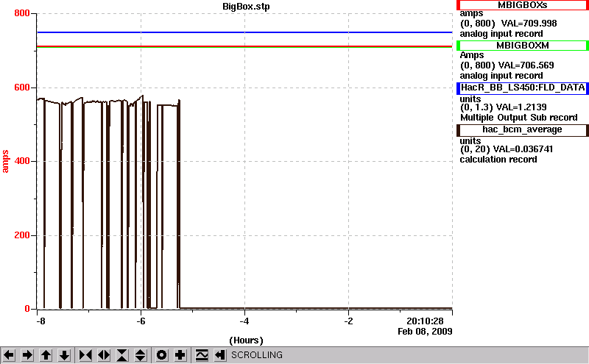Click the 'Feb 08, 2009' date label
589x364 pixels.
pos(425,332)
